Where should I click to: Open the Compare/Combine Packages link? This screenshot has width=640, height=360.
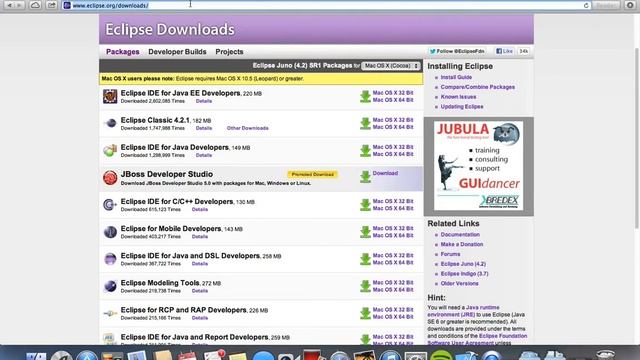coord(478,87)
